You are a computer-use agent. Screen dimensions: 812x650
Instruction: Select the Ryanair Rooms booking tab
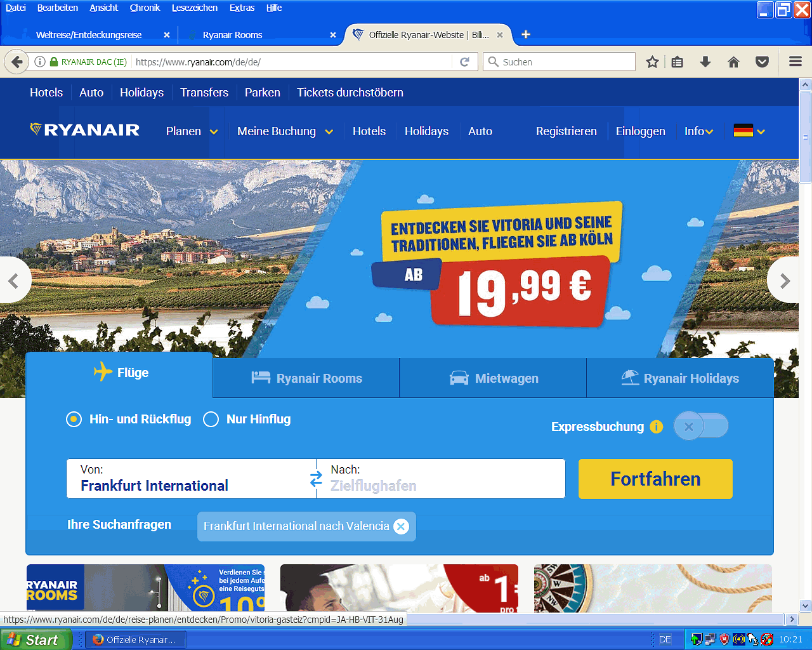click(x=306, y=378)
